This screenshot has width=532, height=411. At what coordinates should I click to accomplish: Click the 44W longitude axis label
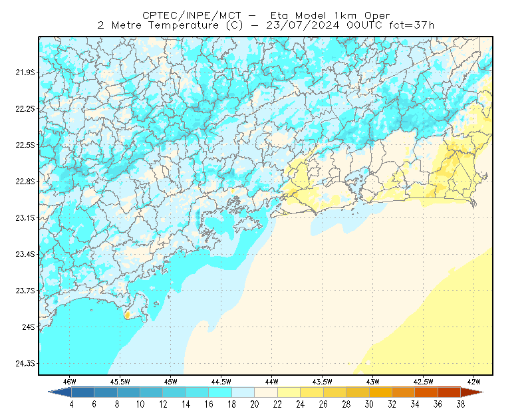coord(271,382)
